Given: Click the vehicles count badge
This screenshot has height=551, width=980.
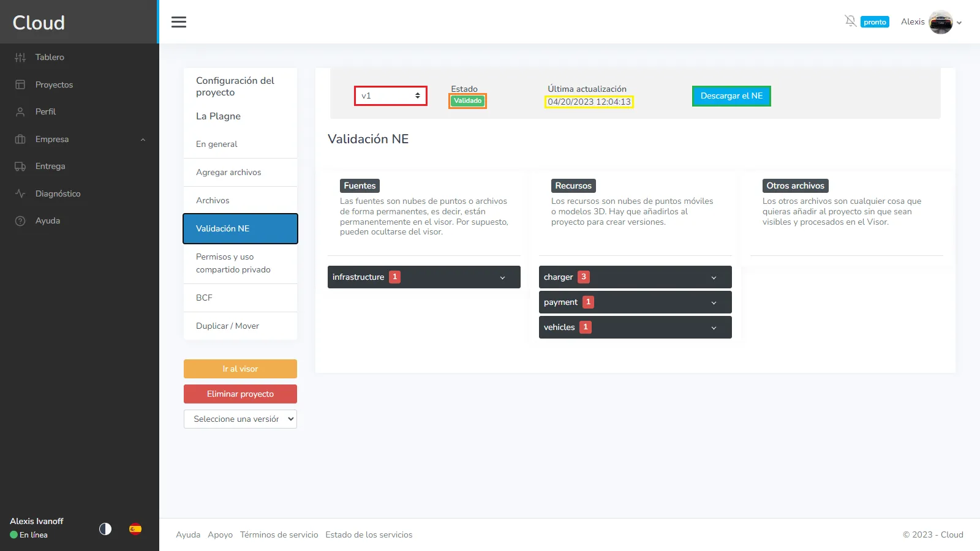Looking at the screenshot, I should (x=586, y=327).
